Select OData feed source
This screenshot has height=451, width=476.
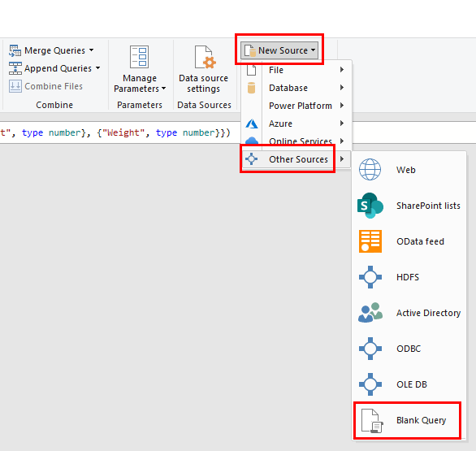409,241
